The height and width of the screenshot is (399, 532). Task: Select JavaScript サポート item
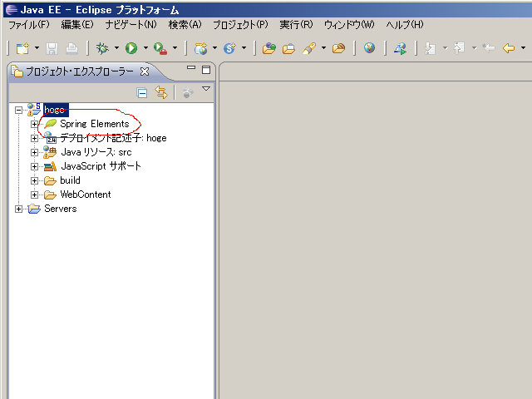pos(101,166)
